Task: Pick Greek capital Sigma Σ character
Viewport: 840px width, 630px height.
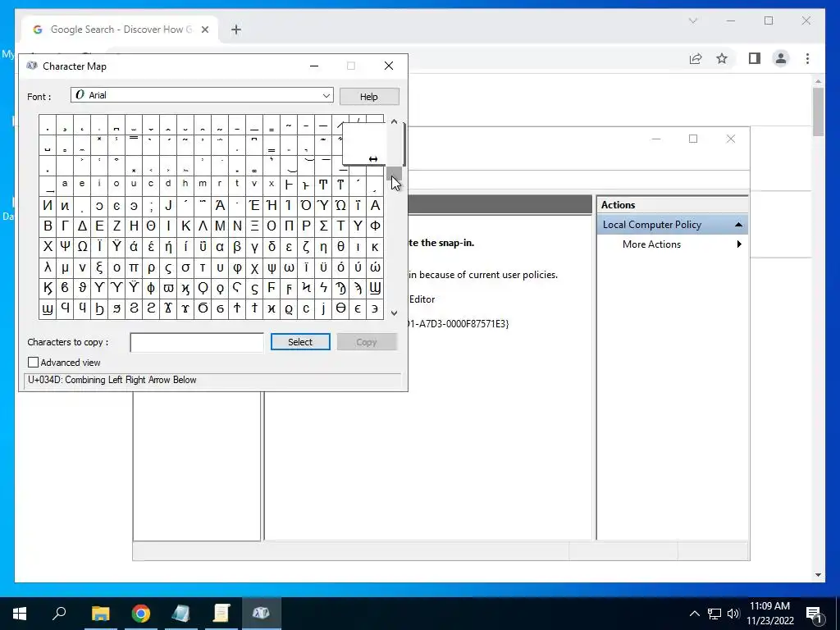Action: [x=323, y=226]
